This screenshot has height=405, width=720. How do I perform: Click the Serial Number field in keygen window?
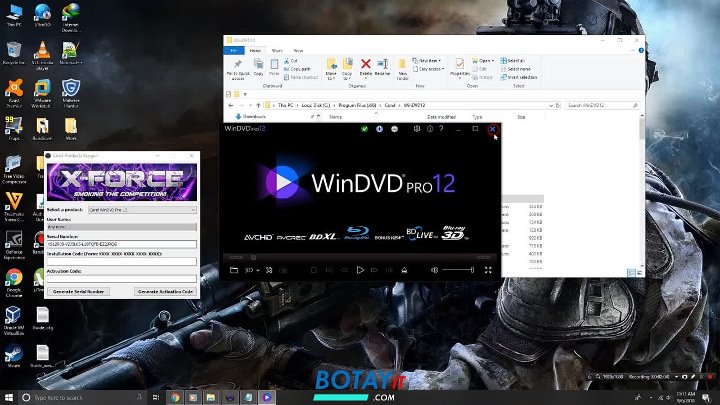[122, 244]
